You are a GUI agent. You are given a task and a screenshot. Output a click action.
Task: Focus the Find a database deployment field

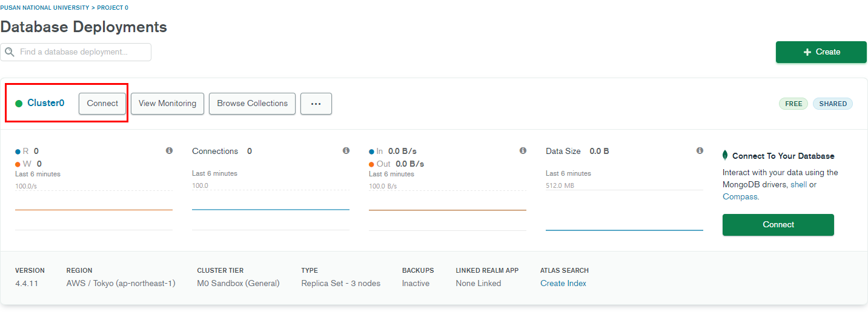point(76,52)
